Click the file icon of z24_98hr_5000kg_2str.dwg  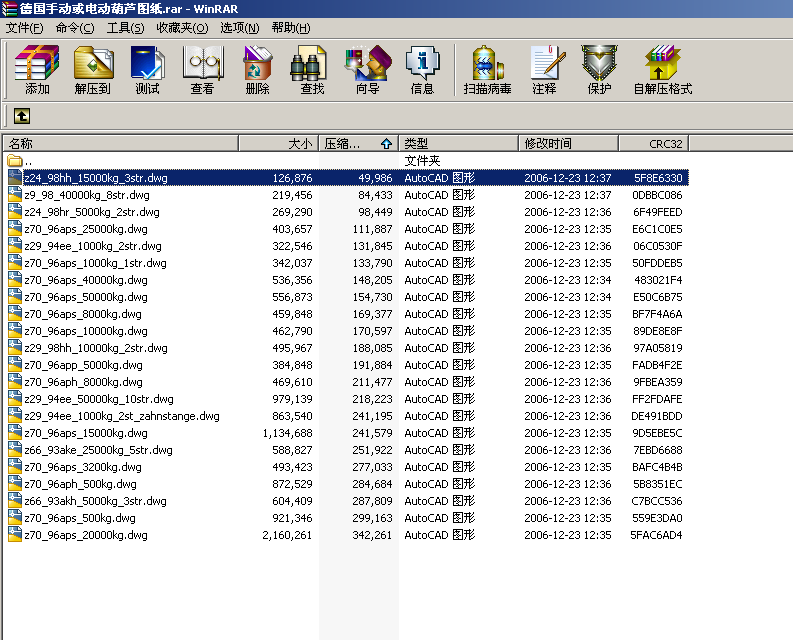tap(15, 212)
